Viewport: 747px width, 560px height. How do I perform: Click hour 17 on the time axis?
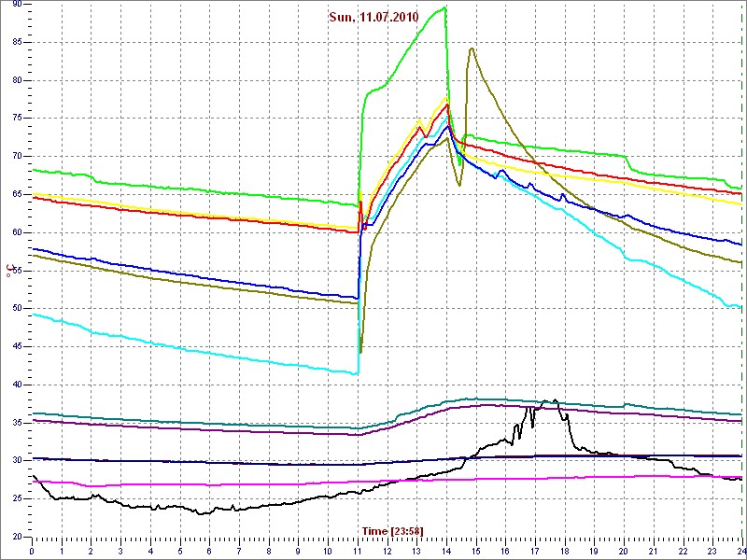pos(535,551)
